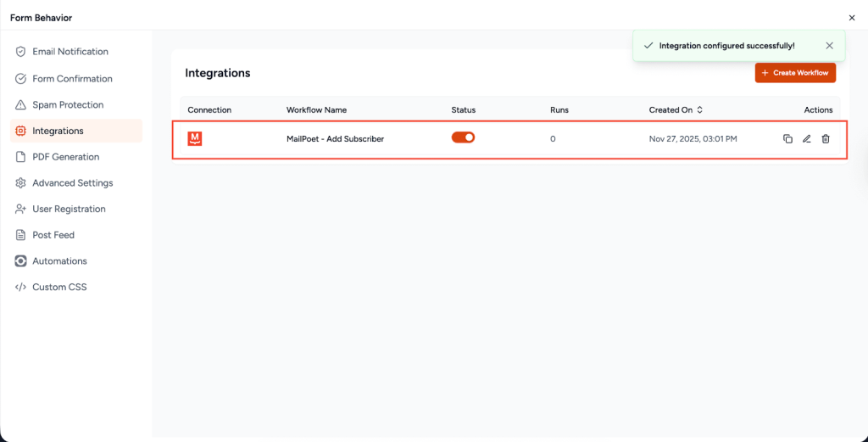Click the Create Workflow button

point(795,73)
